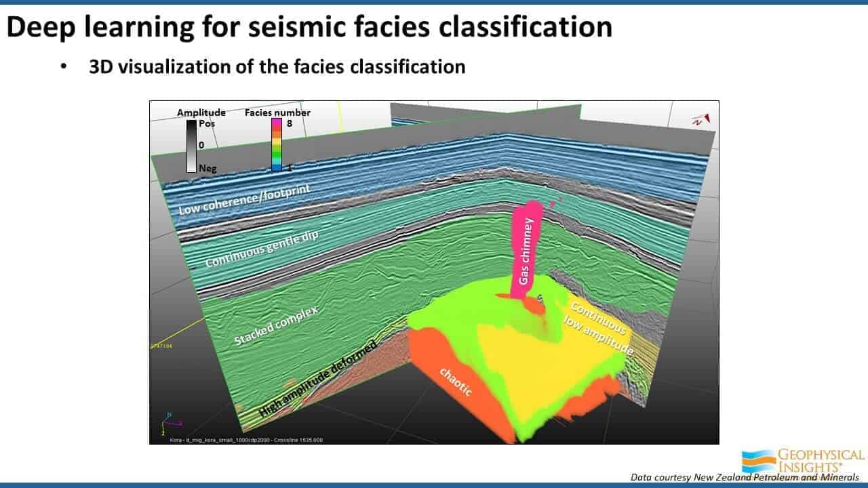Image resolution: width=868 pixels, height=488 pixels.
Task: Click the slide title 'Deep learning for seismic facies classification'
Action: pos(309,26)
